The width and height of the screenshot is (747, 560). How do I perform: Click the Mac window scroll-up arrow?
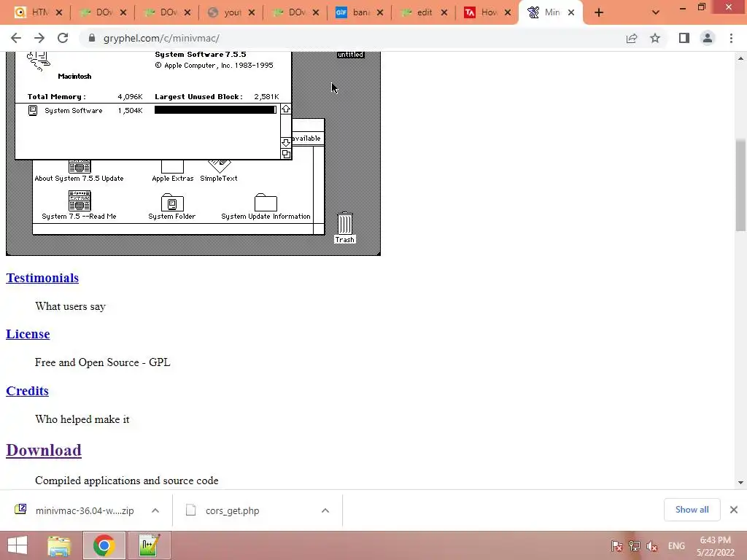click(x=286, y=109)
